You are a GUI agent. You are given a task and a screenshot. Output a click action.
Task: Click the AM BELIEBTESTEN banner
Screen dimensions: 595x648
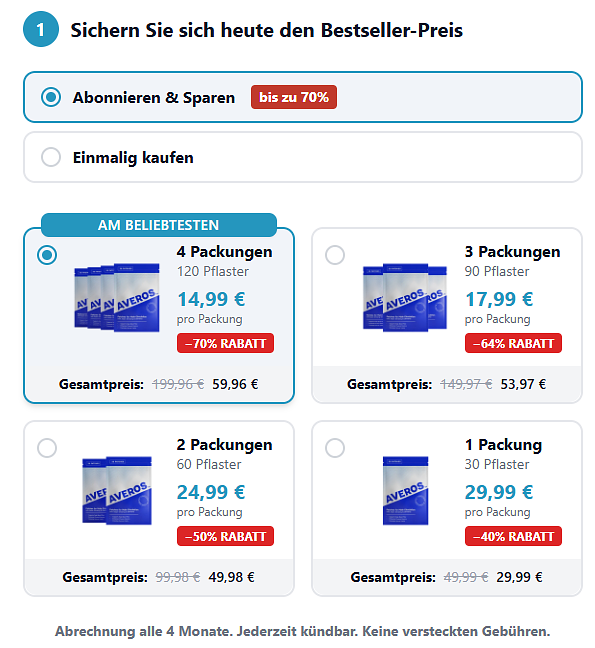click(159, 225)
